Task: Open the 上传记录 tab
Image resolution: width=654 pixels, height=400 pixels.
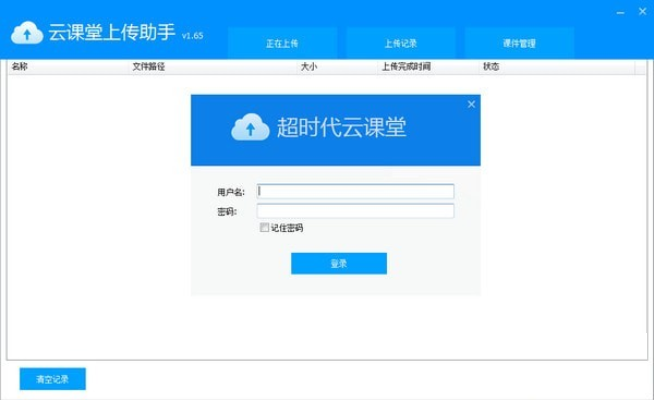Action: pos(400,44)
